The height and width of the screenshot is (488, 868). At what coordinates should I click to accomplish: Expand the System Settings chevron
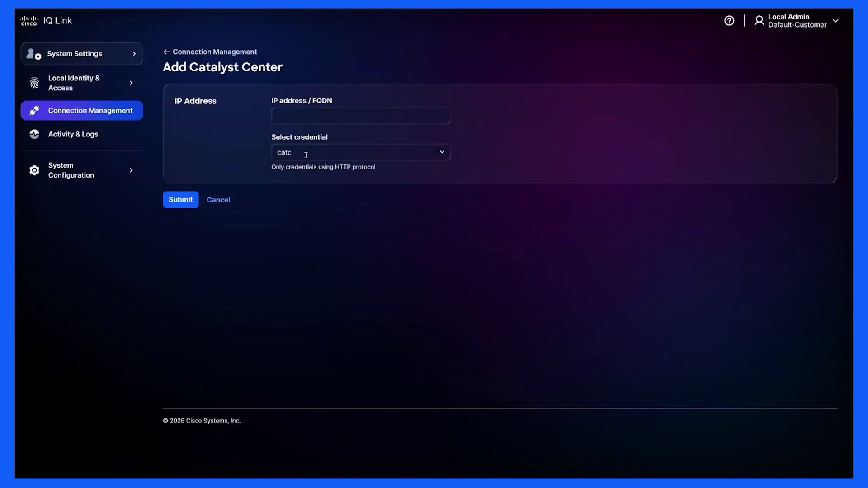[134, 54]
